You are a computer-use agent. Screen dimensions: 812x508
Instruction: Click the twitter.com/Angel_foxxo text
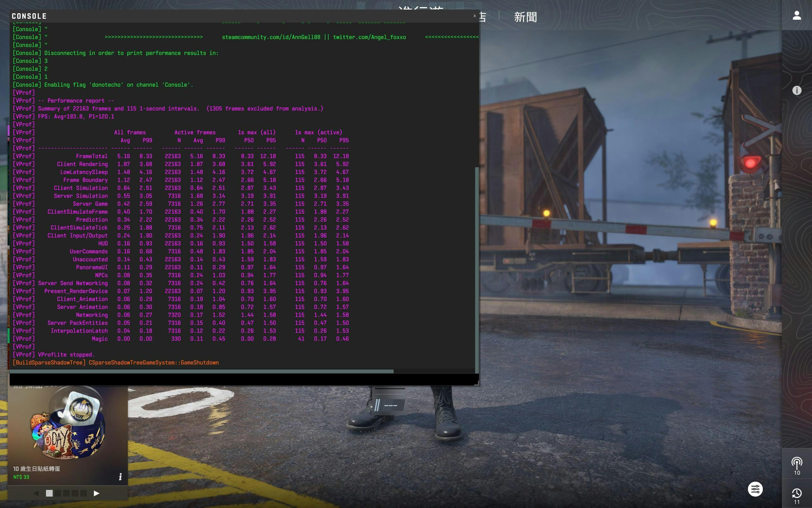point(370,37)
